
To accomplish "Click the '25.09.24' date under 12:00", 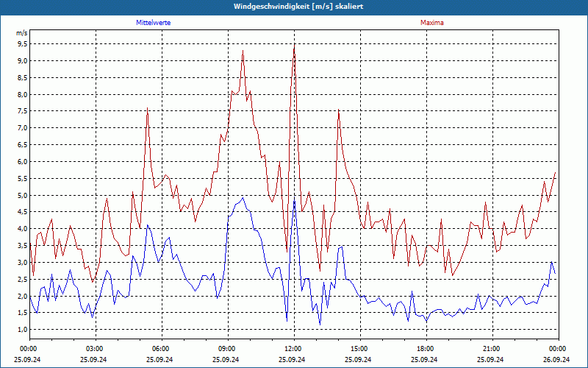I will (x=292, y=359).
